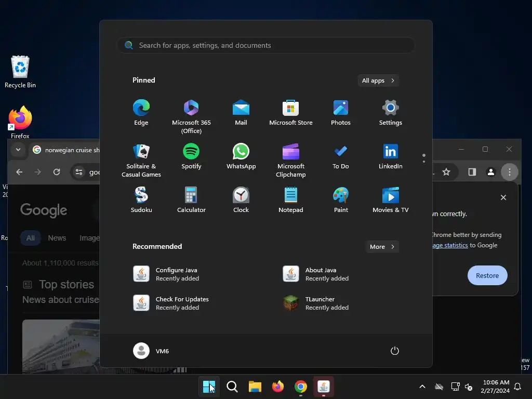Open the usage statistics link
This screenshot has width=532, height=399.
point(450,245)
